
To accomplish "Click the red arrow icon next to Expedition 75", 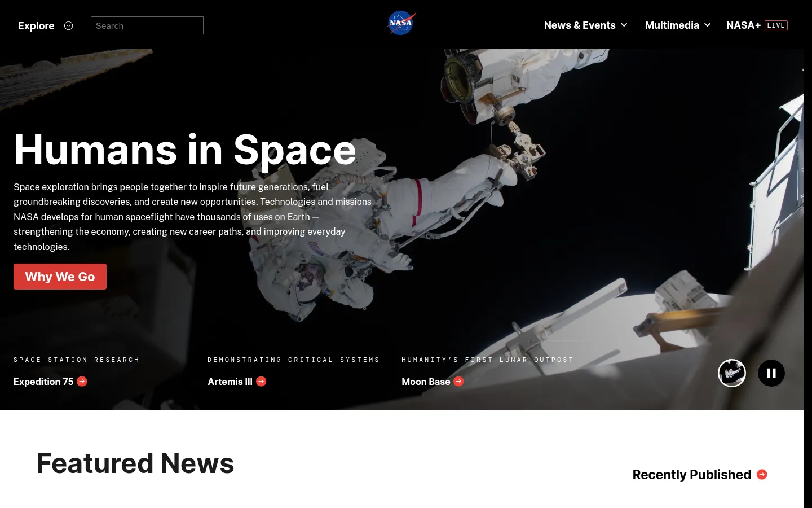I will (82, 382).
